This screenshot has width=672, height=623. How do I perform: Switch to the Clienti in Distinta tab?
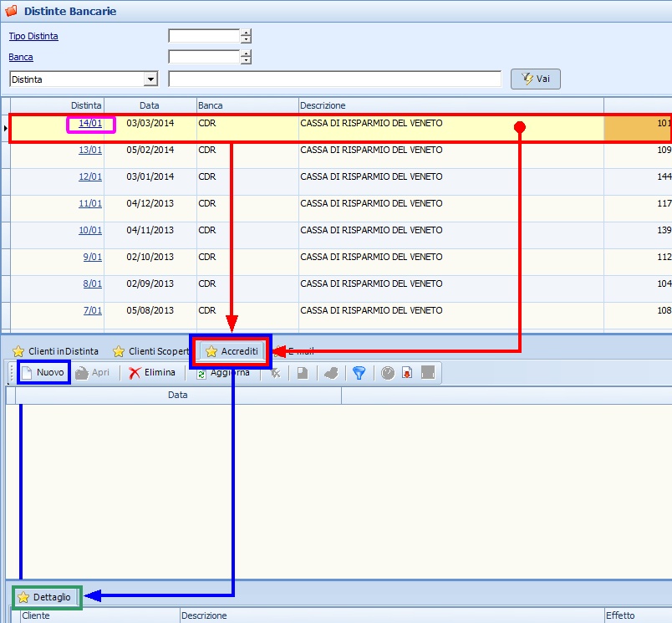[x=55, y=352]
